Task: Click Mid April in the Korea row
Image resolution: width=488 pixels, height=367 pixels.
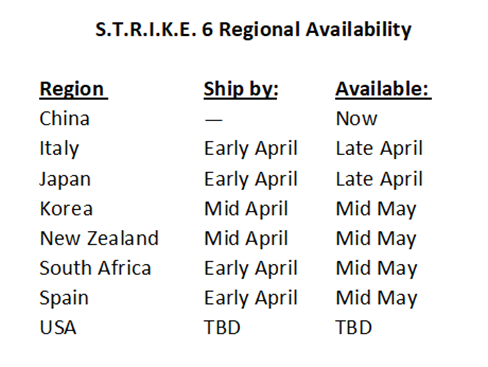Action: [x=246, y=209]
